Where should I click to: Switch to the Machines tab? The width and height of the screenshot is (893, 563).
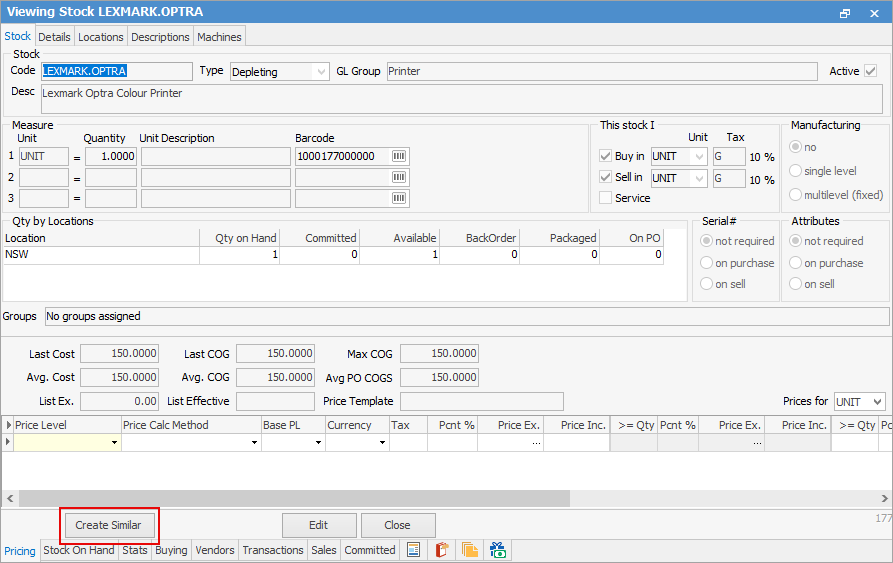[219, 37]
